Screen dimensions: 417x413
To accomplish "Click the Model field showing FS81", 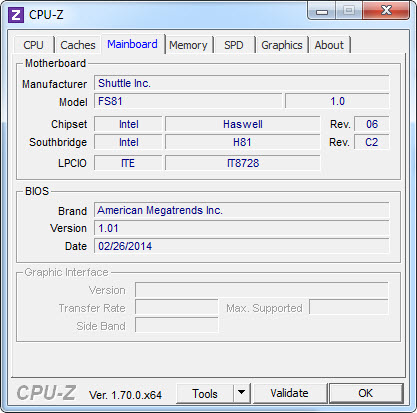I will (x=188, y=101).
